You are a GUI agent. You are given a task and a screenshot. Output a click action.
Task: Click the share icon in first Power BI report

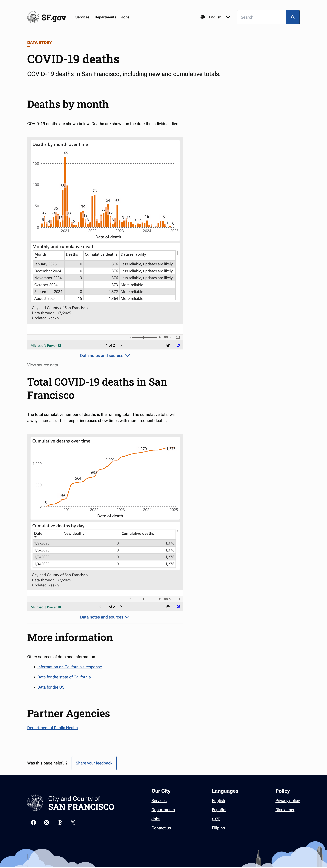(x=168, y=345)
